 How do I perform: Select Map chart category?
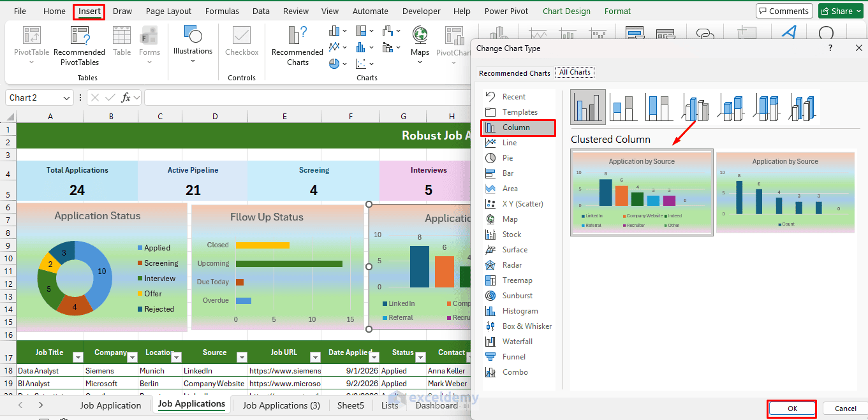click(519, 219)
